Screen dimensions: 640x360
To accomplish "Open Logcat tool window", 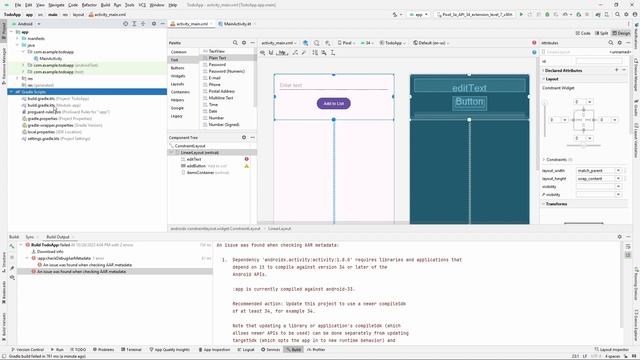I will 246,349.
